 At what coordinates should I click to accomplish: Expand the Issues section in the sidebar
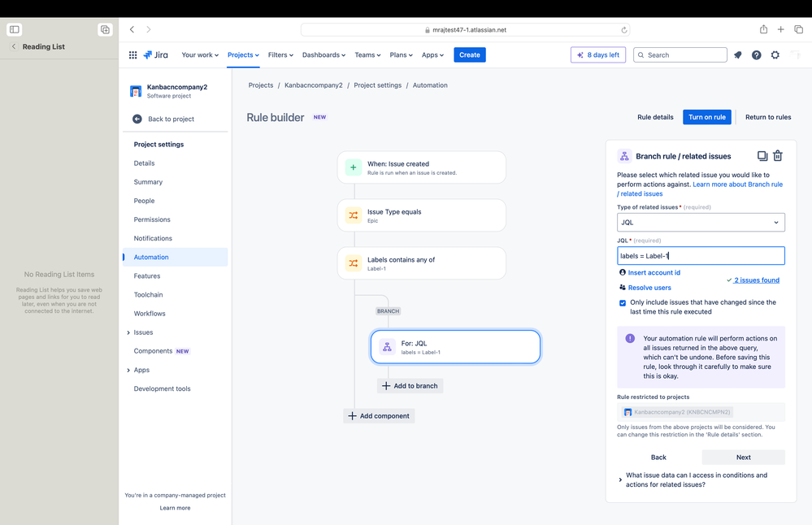point(128,332)
